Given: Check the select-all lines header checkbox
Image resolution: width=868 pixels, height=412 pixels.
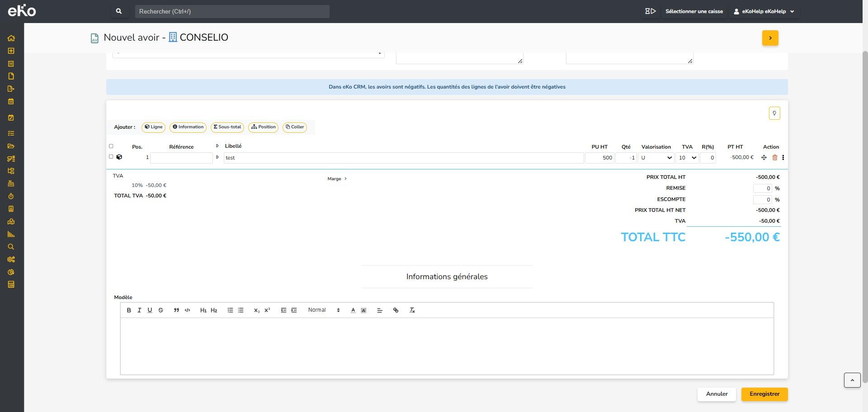Looking at the screenshot, I should [111, 146].
